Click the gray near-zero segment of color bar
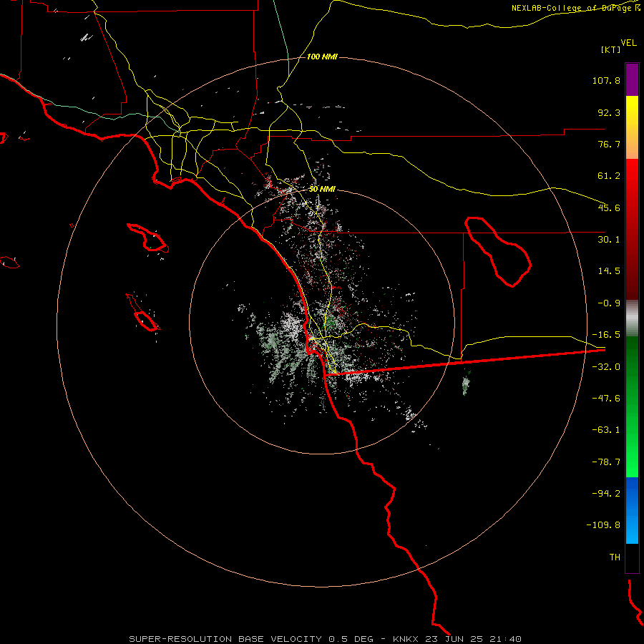 tap(632, 318)
